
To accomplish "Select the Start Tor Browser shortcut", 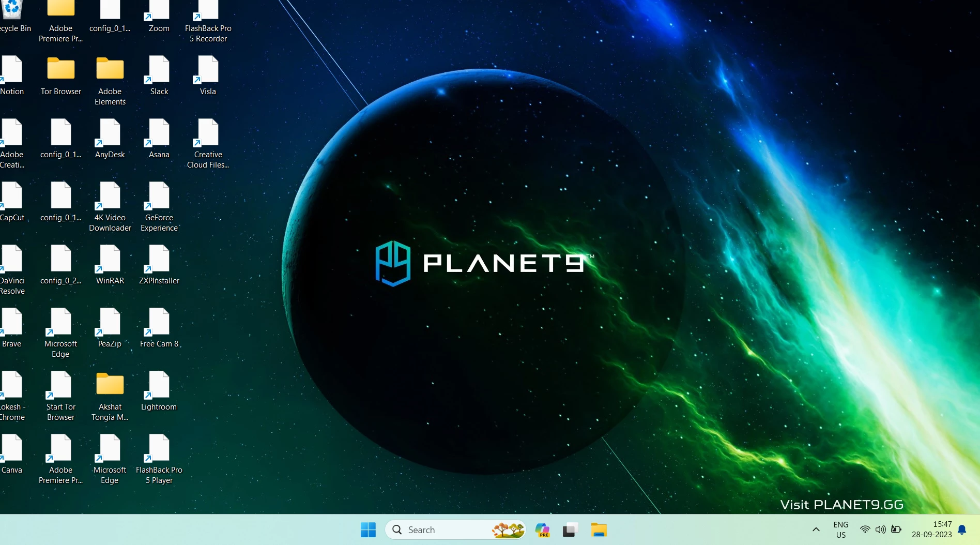I will click(61, 397).
